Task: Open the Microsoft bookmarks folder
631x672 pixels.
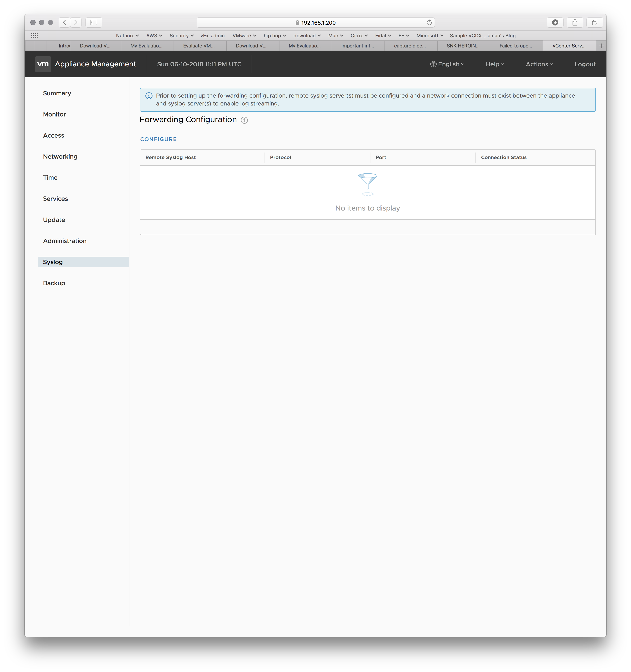Action: [430, 36]
